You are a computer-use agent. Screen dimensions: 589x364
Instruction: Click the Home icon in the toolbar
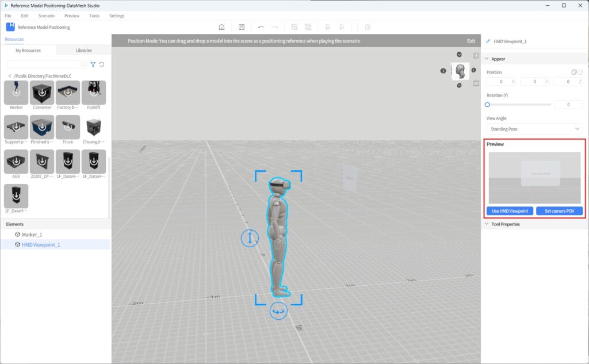[x=221, y=26]
